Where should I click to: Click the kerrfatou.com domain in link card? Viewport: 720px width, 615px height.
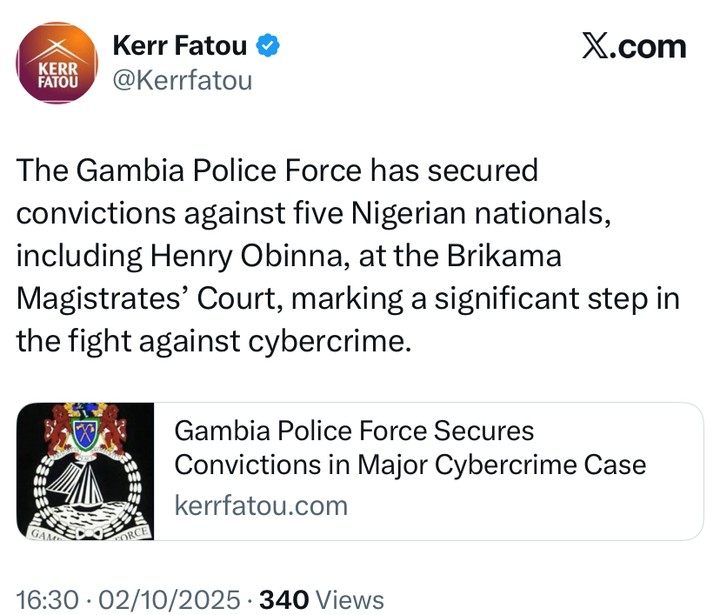pyautogui.click(x=261, y=505)
